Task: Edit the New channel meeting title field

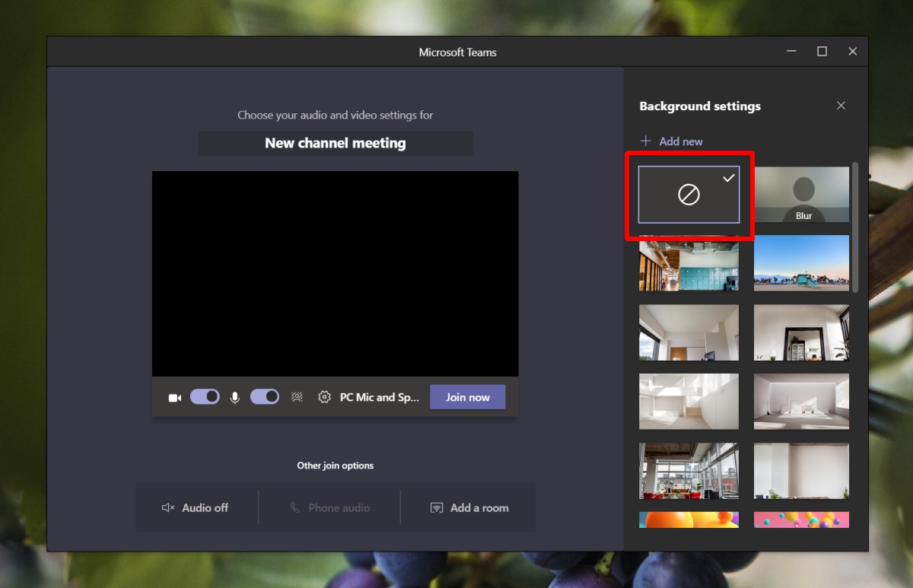Action: 336,143
